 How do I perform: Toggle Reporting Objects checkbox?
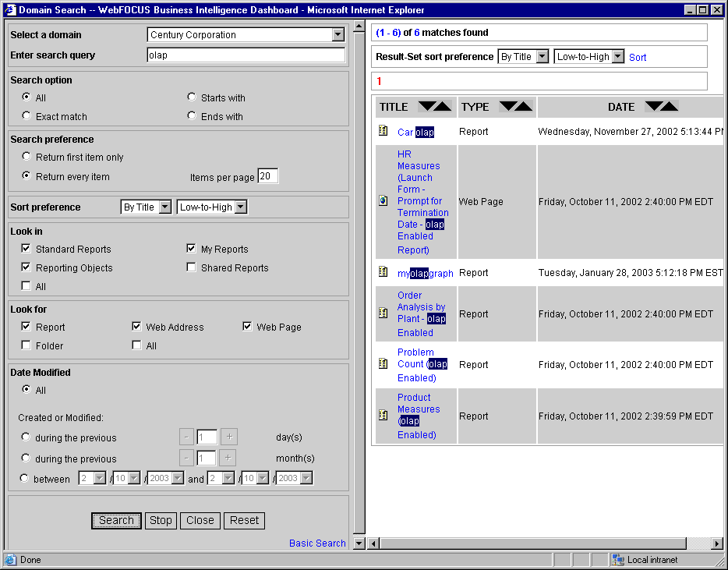pyautogui.click(x=26, y=267)
